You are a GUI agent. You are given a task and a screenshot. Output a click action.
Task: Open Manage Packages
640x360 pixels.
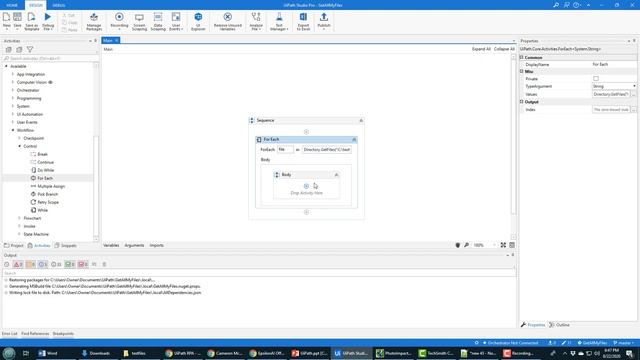click(94, 21)
